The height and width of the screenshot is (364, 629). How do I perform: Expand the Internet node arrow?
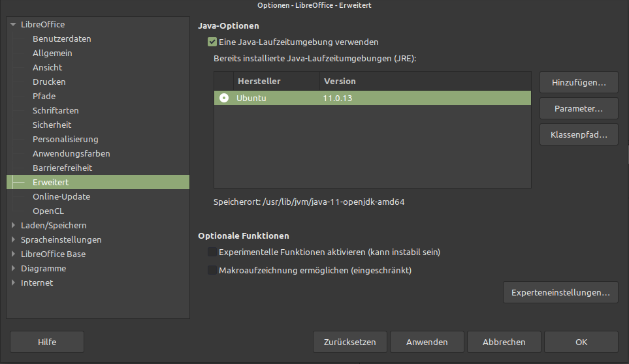(13, 282)
